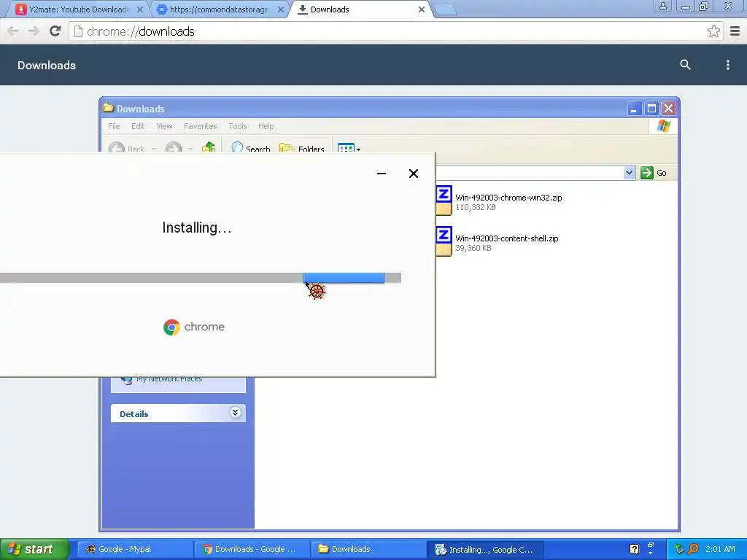Screen dimensions: 747x560
Task: Open the Chrome user profile button
Action: [x=662, y=7]
